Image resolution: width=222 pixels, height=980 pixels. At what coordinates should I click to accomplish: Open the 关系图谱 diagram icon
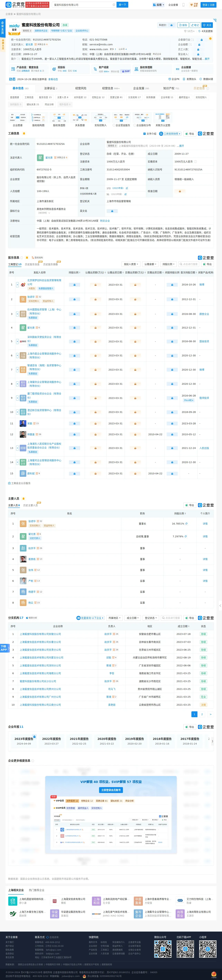[80, 117]
